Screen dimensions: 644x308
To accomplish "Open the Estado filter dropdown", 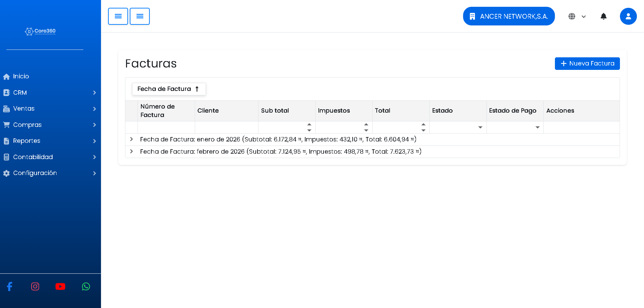I will click(480, 128).
